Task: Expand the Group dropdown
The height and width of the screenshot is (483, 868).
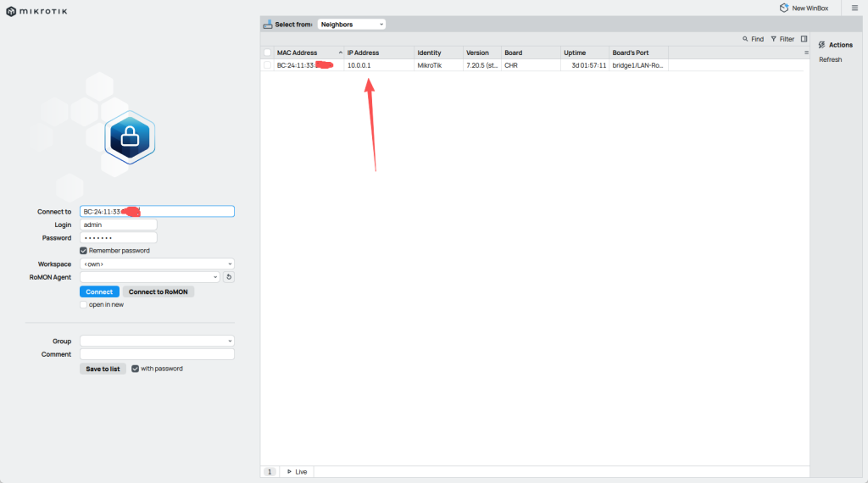Action: [157, 341]
